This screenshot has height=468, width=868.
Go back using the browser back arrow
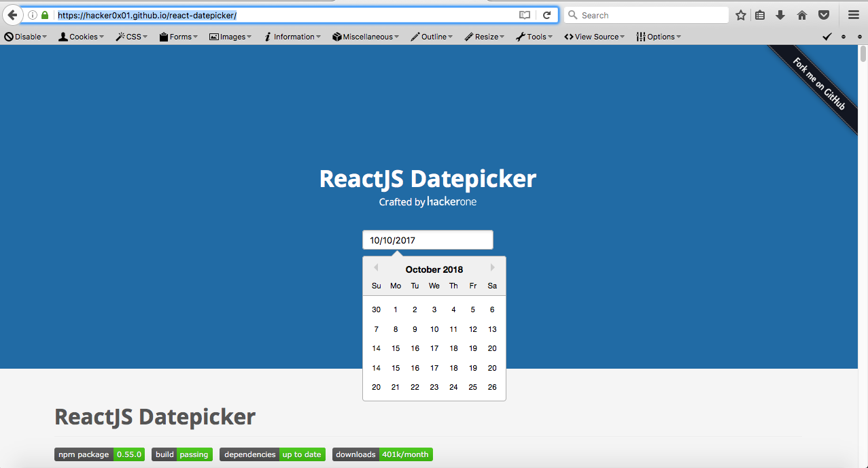[x=12, y=15]
